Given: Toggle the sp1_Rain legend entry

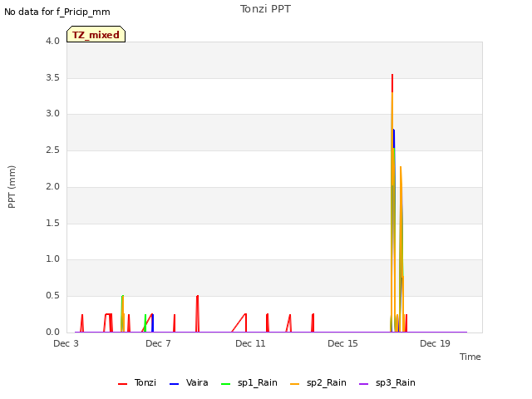Looking at the screenshot, I should 249,382.
